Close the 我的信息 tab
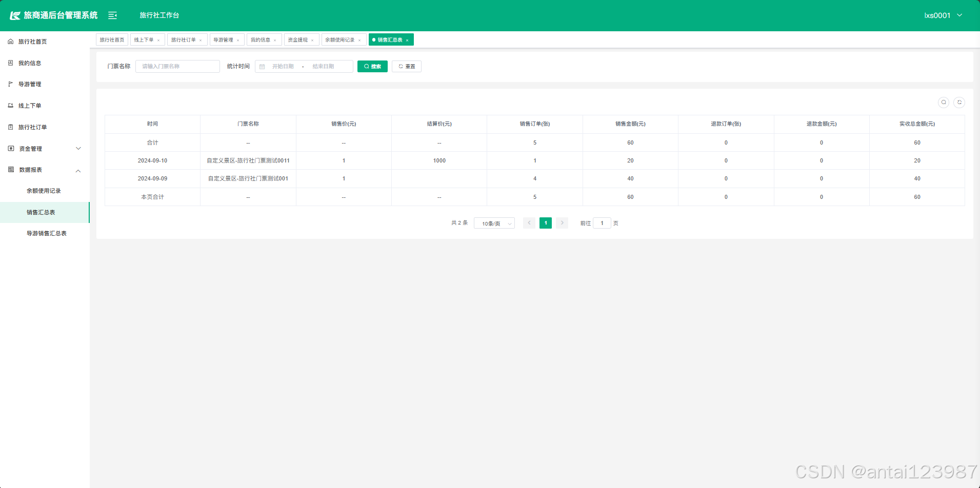The width and height of the screenshot is (980, 488). coord(275,40)
